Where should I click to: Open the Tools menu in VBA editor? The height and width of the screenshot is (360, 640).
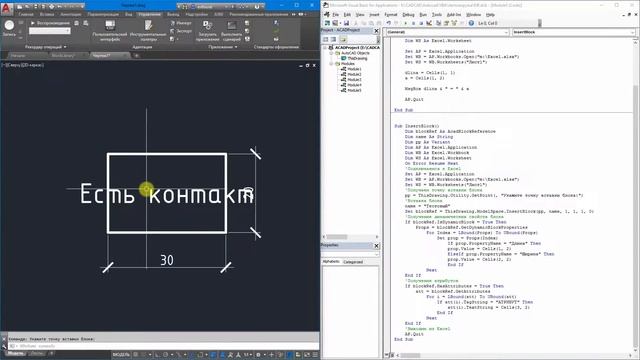pyautogui.click(x=437, y=15)
